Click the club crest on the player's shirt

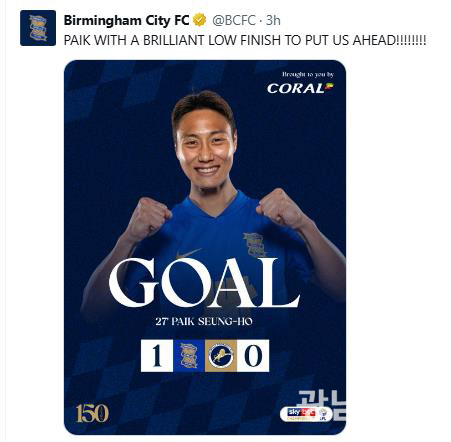tap(254, 245)
